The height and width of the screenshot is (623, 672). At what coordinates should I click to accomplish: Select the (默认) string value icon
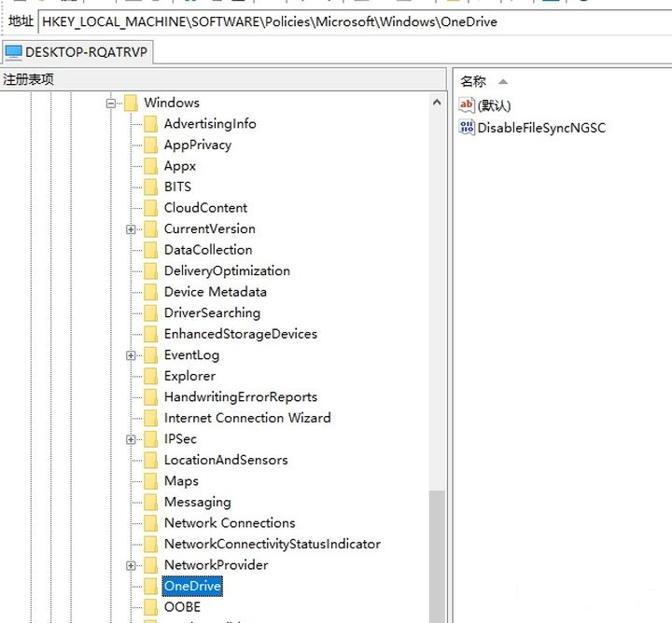coord(467,104)
